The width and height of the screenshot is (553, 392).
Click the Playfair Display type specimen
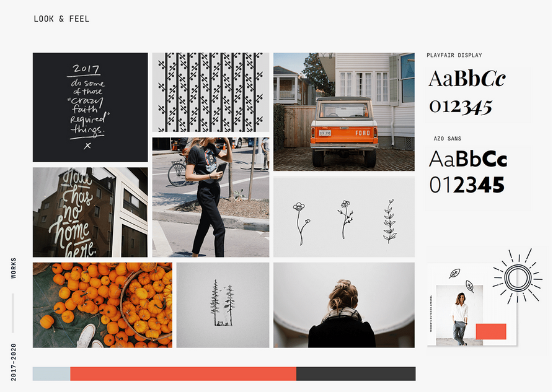[467, 93]
